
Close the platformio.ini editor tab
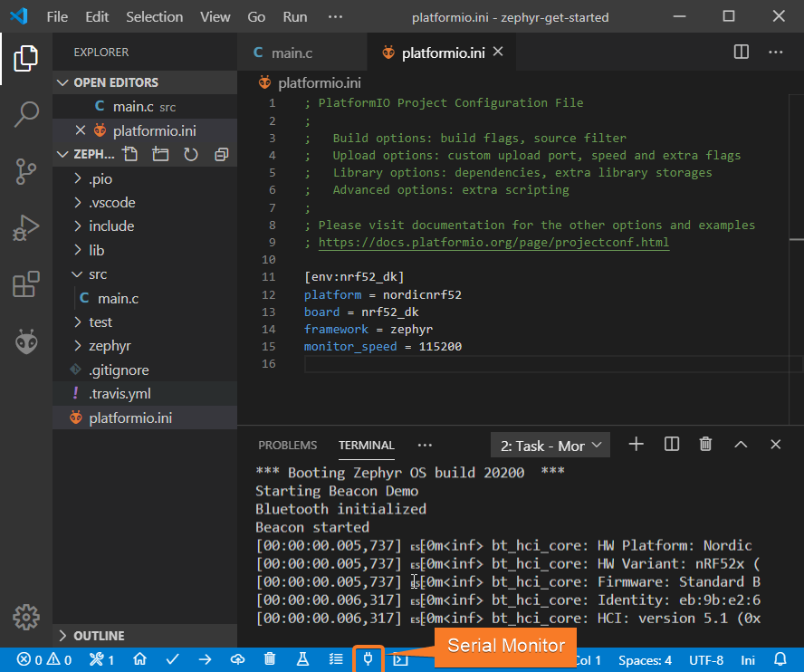498,52
